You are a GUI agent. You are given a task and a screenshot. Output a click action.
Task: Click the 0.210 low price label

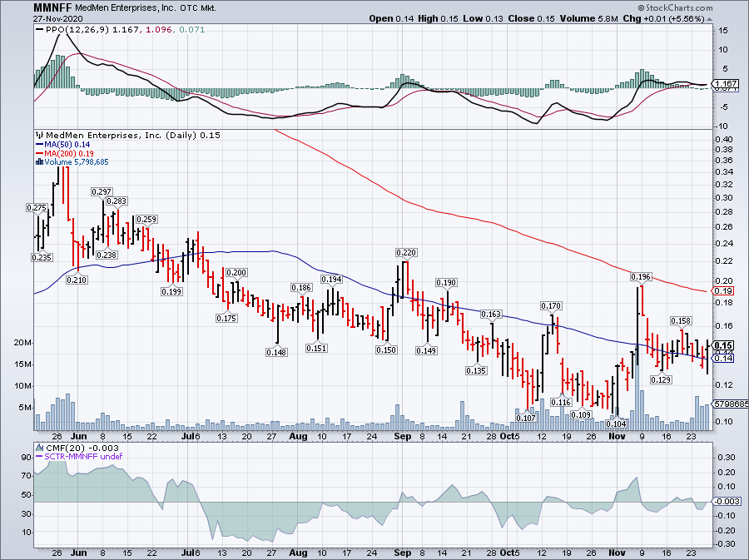pyautogui.click(x=77, y=280)
